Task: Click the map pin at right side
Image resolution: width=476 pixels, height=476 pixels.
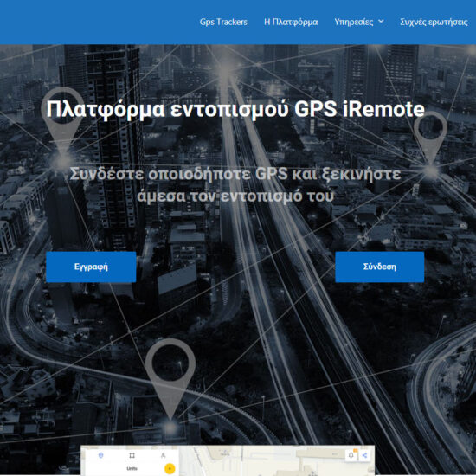Action: click(x=430, y=137)
